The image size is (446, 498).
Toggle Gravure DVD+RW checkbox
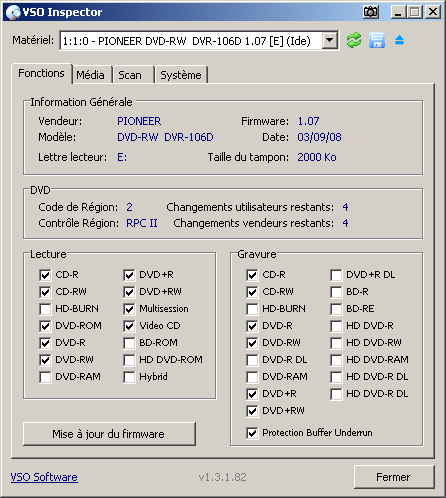pos(252,411)
